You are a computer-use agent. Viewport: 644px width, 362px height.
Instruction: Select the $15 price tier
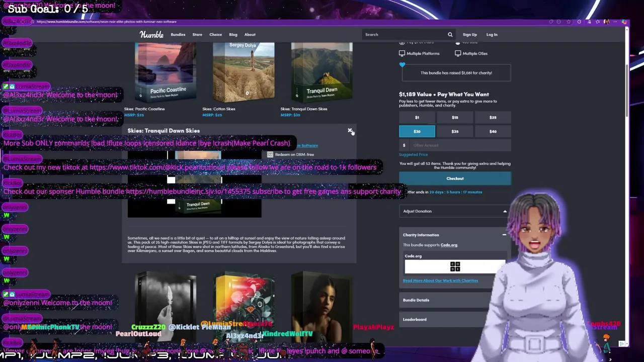click(455, 118)
